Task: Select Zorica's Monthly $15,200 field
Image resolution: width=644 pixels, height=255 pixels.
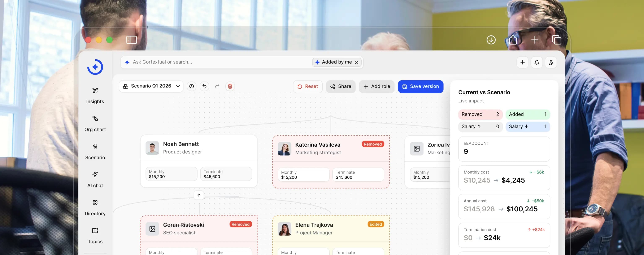Action: [x=430, y=174]
